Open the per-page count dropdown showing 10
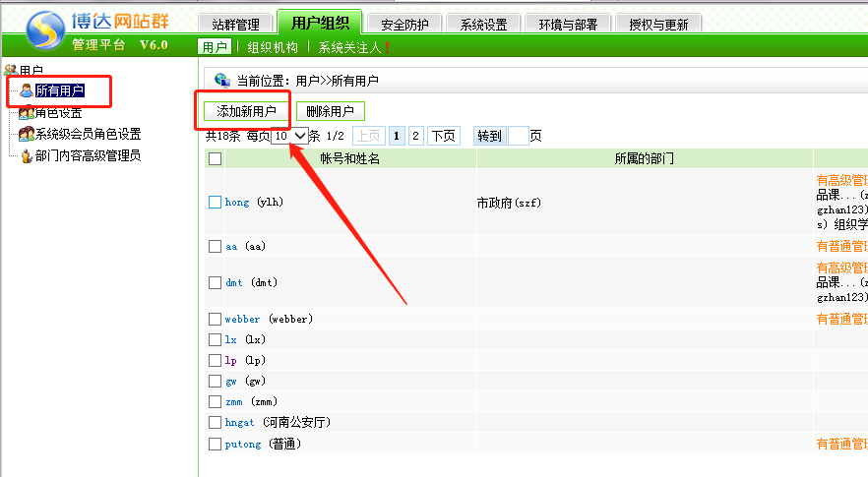The width and height of the screenshot is (868, 477). click(x=289, y=136)
